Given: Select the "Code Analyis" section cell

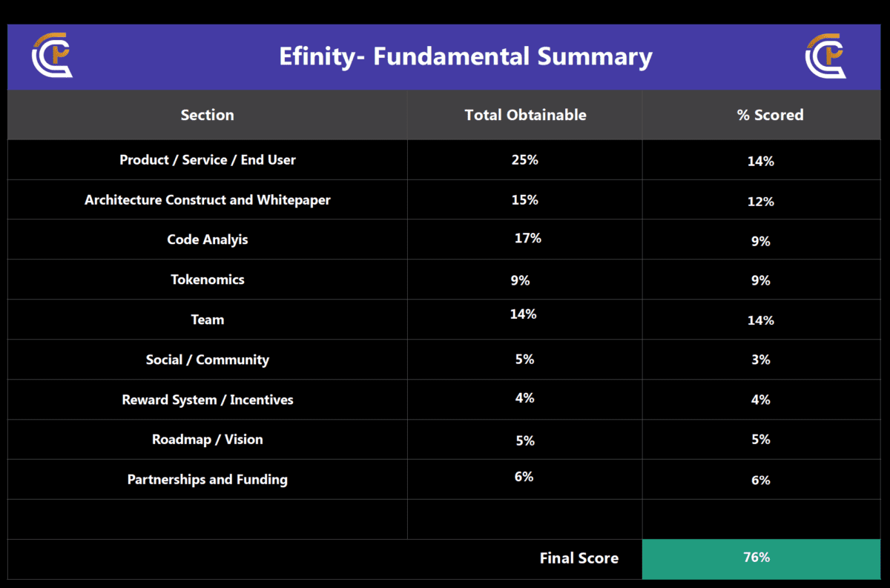Looking at the screenshot, I should coord(207,240).
